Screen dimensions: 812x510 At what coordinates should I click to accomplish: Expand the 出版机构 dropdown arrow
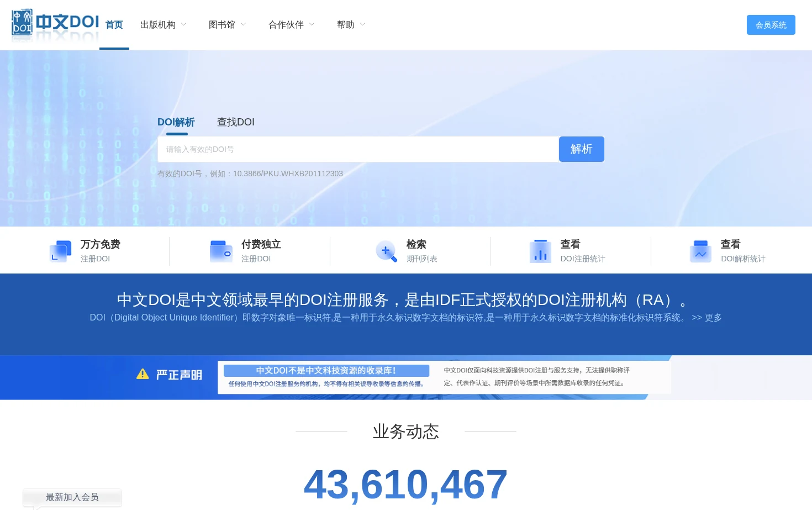(184, 24)
